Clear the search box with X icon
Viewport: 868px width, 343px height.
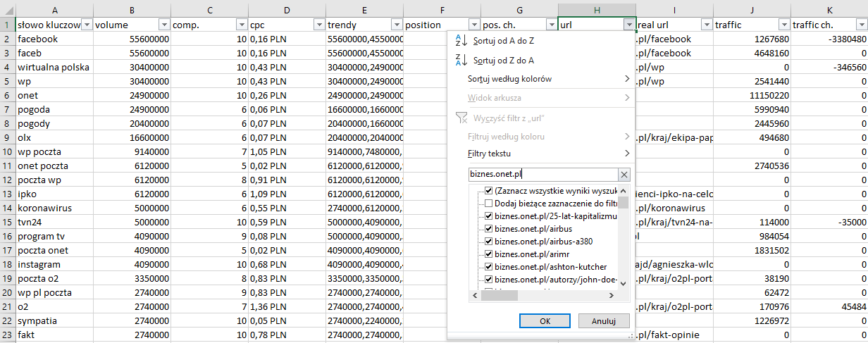624,175
